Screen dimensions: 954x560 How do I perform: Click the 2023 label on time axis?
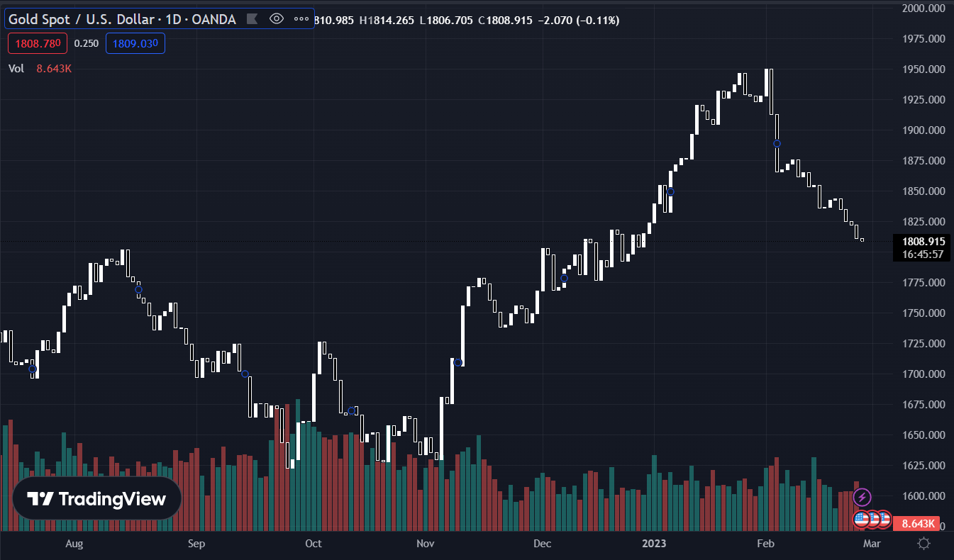(x=654, y=544)
